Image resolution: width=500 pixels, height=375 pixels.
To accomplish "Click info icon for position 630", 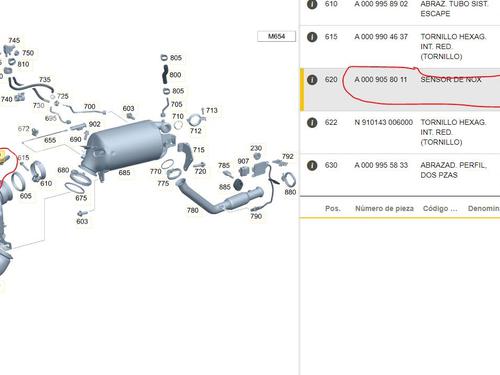I will (x=312, y=165).
